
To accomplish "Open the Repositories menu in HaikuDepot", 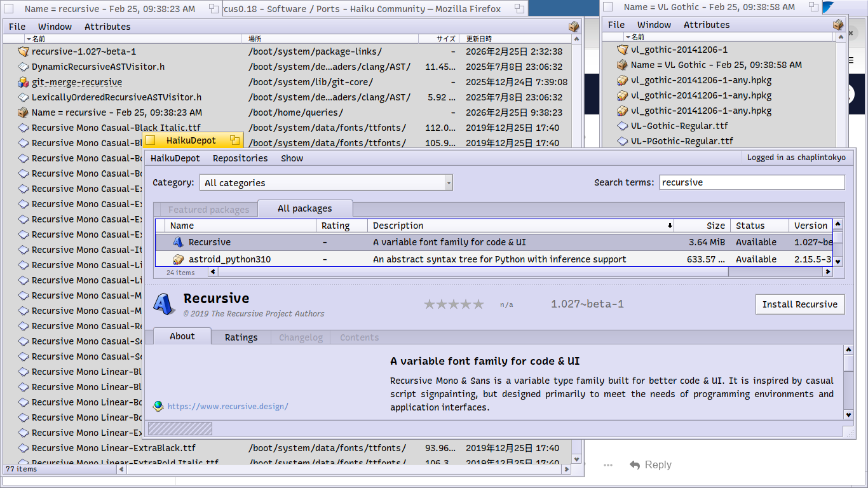I will [x=240, y=158].
